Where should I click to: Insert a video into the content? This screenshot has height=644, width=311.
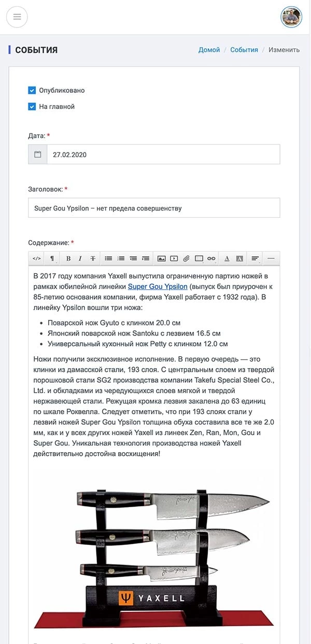(174, 258)
